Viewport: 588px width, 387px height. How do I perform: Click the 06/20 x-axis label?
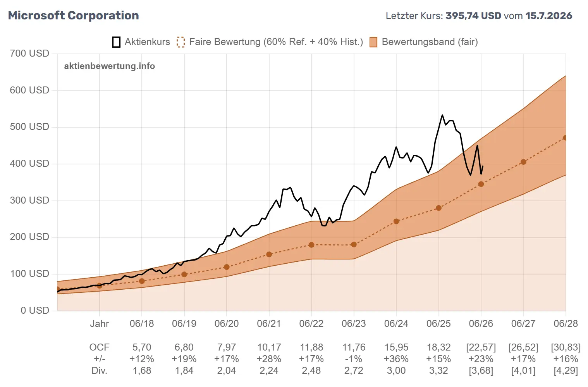(227, 324)
